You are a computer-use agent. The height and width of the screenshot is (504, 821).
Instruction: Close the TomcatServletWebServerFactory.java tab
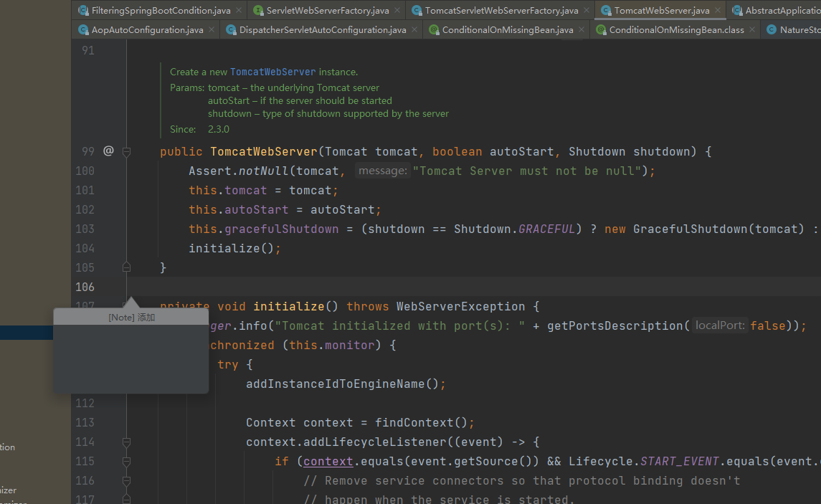pyautogui.click(x=587, y=10)
